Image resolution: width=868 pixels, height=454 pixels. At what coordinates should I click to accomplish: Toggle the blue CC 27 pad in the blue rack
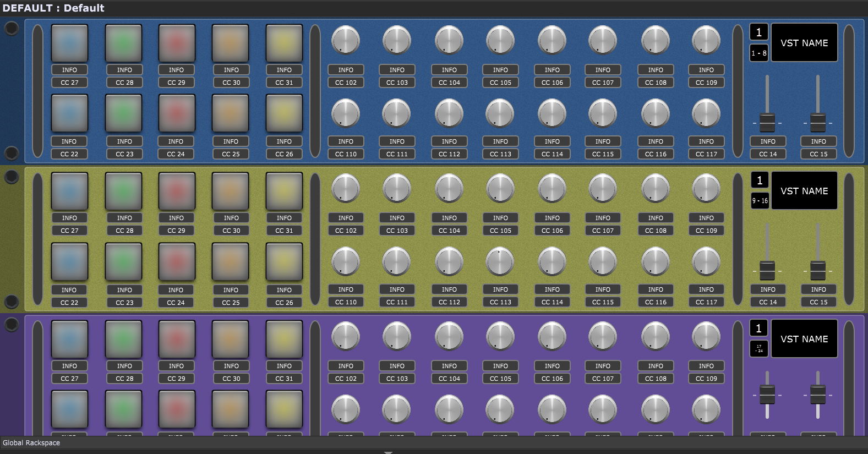coord(69,43)
